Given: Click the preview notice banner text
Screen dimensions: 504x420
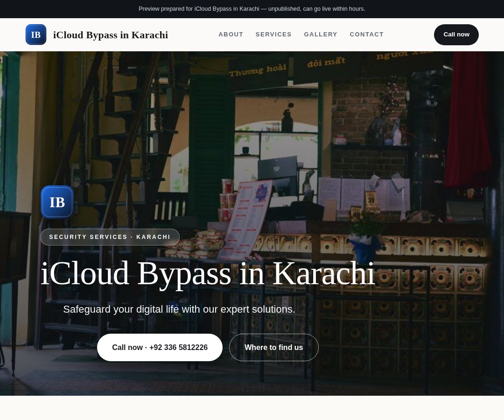Looking at the screenshot, I should point(252,9).
